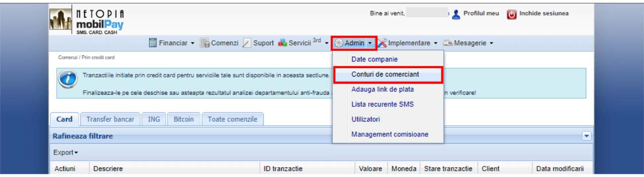The width and height of the screenshot is (644, 177).
Task: Click the Comenzi menu icon
Action: pos(205,43)
